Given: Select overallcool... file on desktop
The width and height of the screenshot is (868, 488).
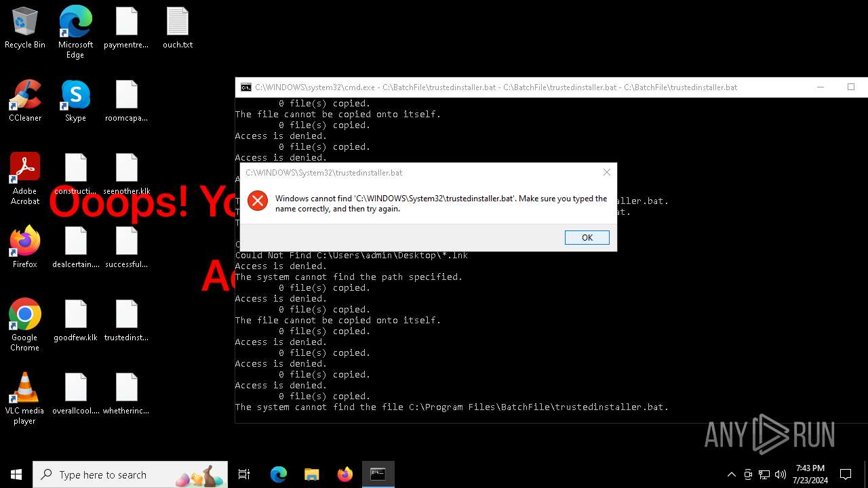Looking at the screenshot, I should tap(75, 394).
